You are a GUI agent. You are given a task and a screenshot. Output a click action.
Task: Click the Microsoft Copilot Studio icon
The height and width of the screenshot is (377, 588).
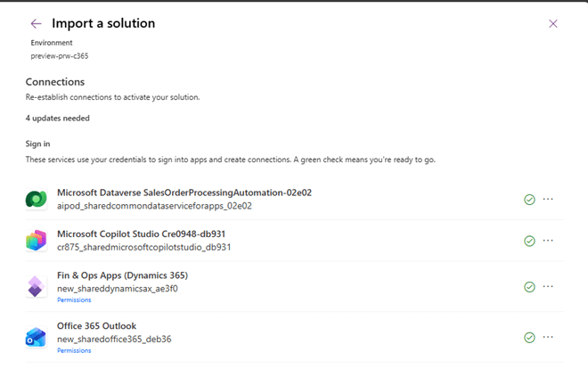pos(37,241)
